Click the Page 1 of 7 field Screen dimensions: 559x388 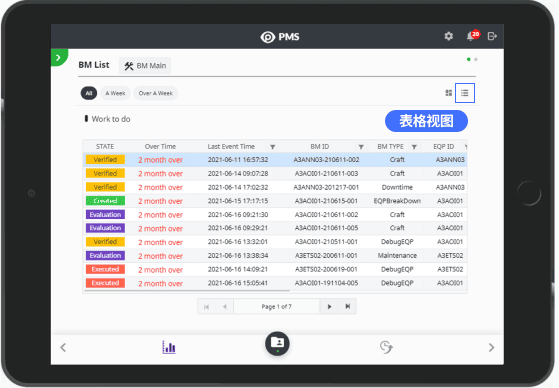[277, 307]
